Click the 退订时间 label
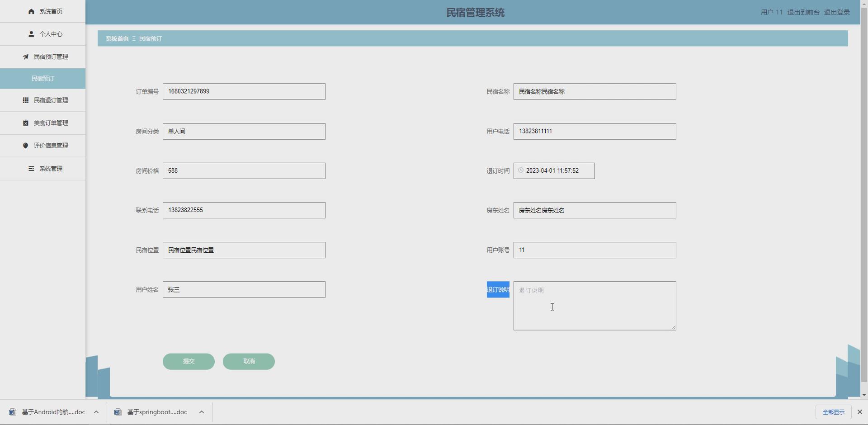The width and height of the screenshot is (868, 425). (498, 170)
